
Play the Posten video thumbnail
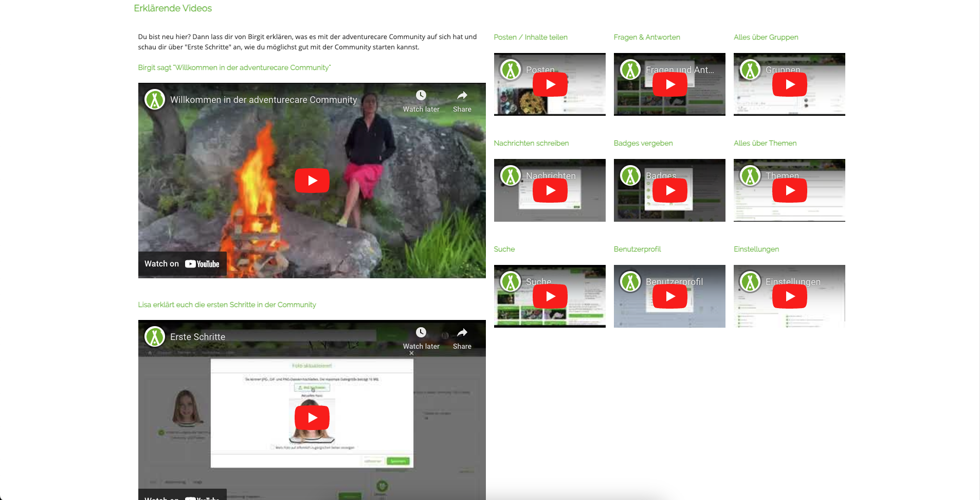pos(550,84)
